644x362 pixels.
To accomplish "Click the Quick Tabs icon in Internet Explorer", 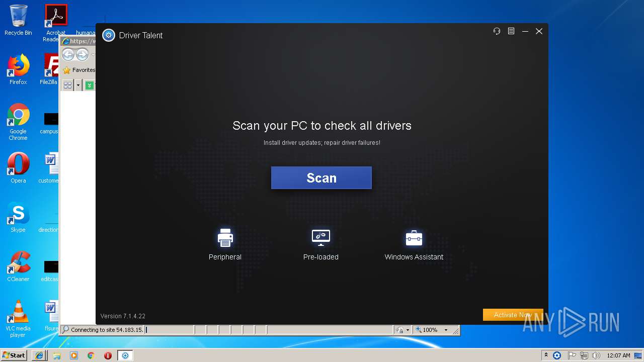I will tap(68, 85).
